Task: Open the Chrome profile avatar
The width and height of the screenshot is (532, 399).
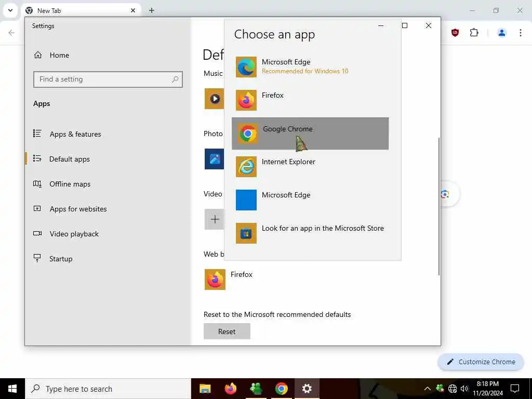Action: [502, 33]
